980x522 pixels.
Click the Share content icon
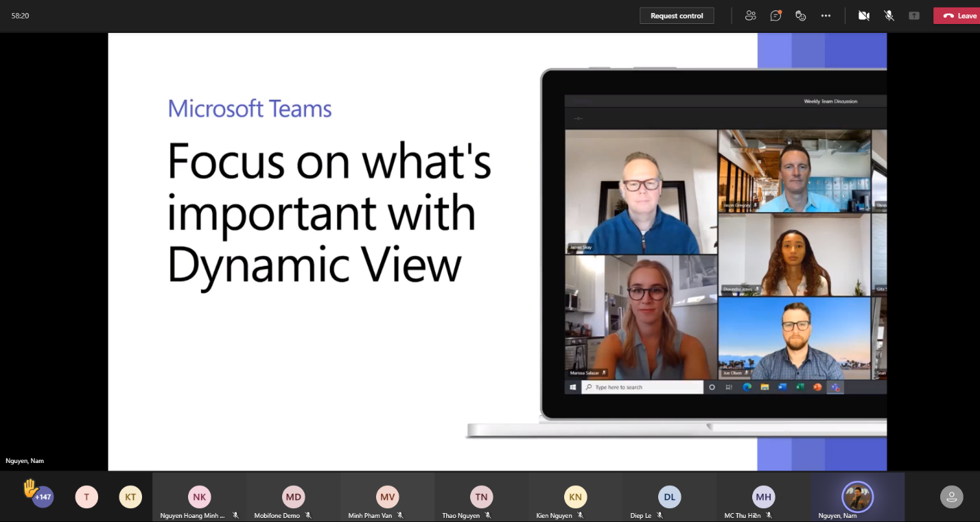[914, 16]
